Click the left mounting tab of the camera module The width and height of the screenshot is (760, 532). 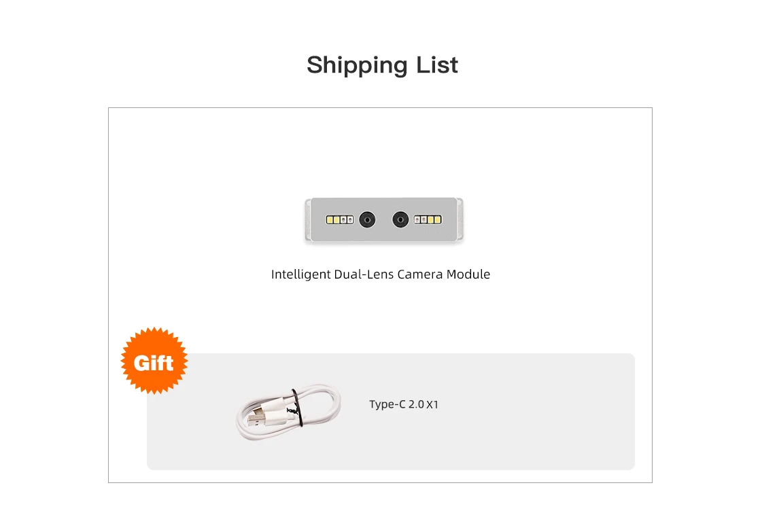308,219
